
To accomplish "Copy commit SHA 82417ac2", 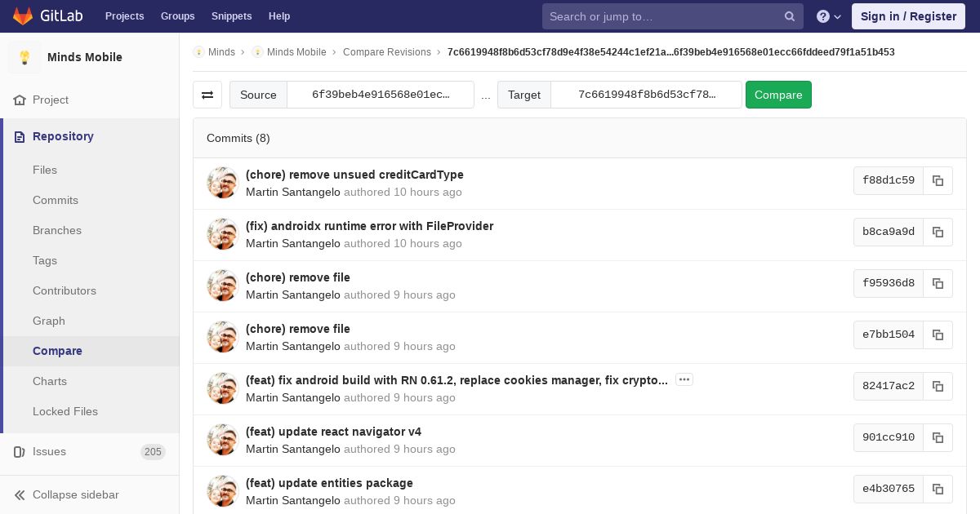I will point(938,386).
